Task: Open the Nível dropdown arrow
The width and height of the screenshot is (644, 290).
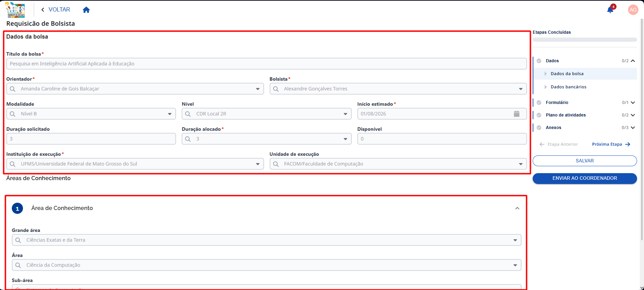Action: [345, 114]
